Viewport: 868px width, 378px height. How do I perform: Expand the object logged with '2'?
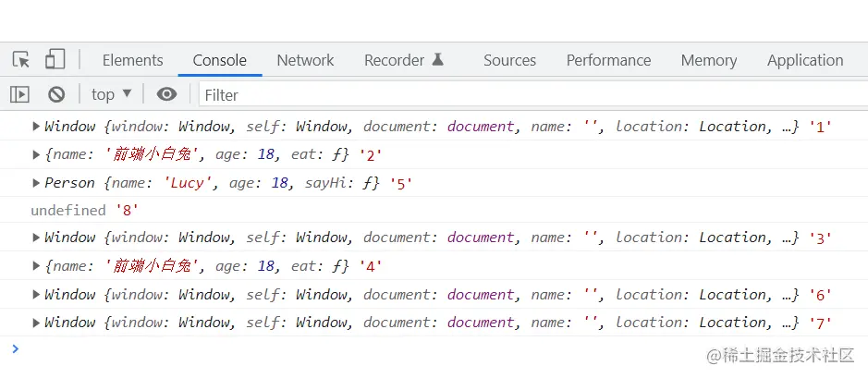pos(36,155)
